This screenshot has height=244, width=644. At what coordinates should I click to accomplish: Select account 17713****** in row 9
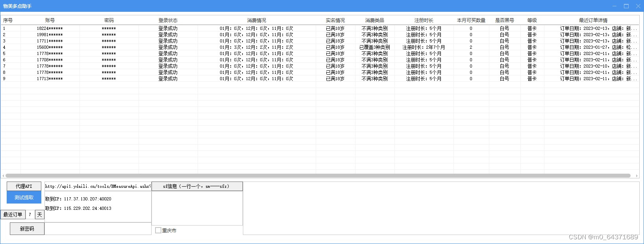[x=50, y=79]
